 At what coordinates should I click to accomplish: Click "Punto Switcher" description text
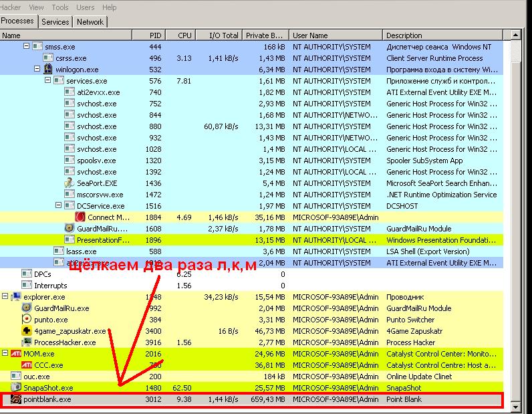pos(410,320)
